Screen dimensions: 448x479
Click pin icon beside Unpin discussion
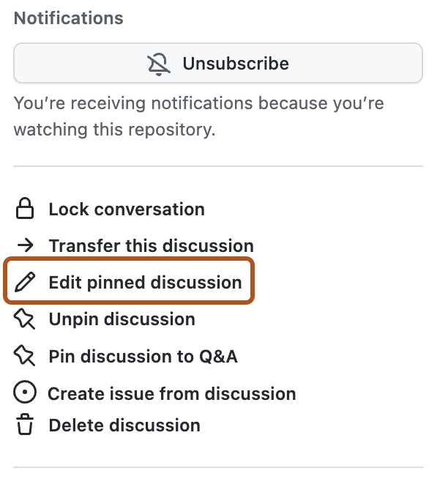(x=25, y=319)
